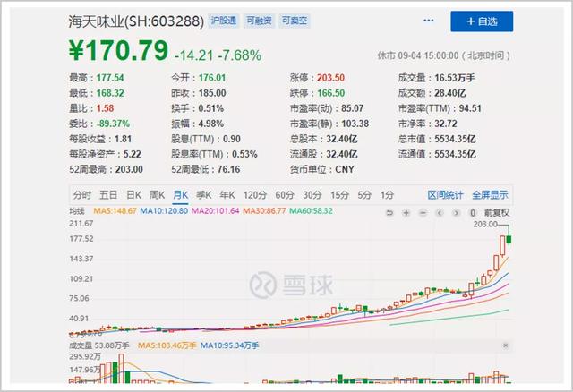
Task: Select the 周K chart tab
Action: point(157,194)
